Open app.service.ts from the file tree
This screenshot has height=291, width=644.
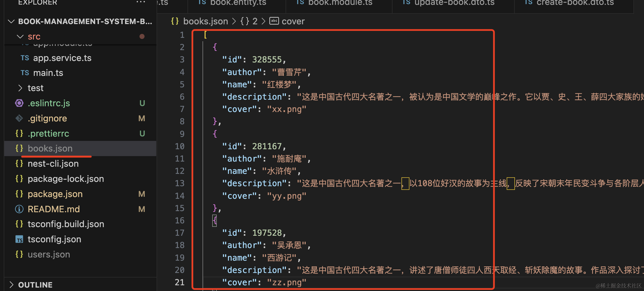pos(62,58)
